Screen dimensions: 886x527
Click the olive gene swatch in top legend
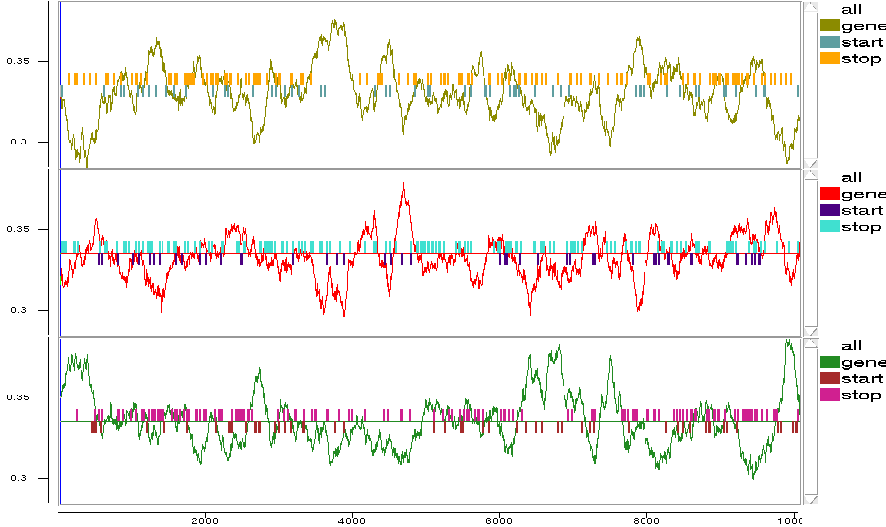(829, 25)
